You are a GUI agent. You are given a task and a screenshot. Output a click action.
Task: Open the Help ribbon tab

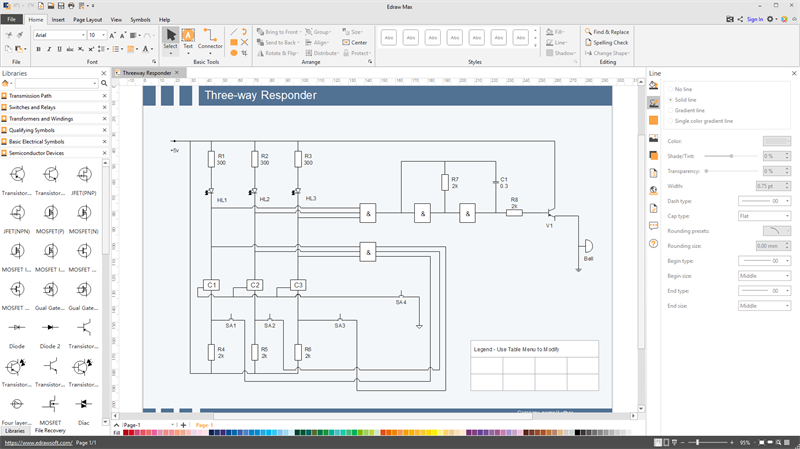[x=164, y=20]
